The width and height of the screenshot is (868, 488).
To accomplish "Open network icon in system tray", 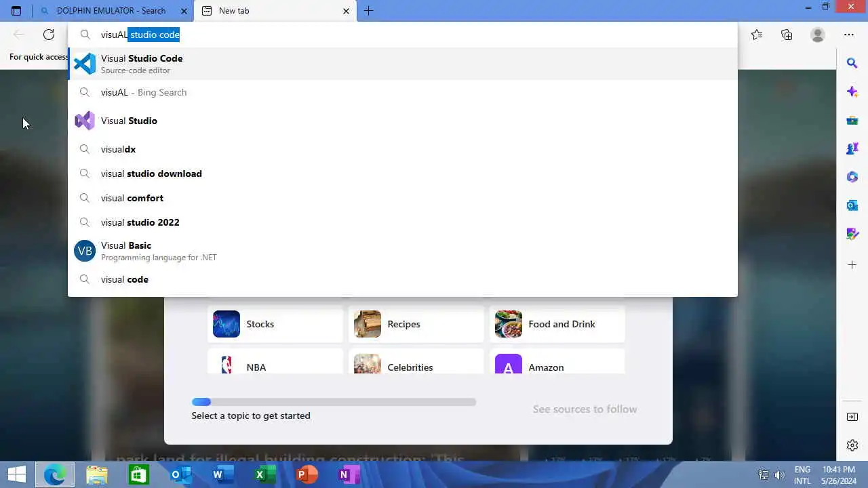I will [764, 475].
